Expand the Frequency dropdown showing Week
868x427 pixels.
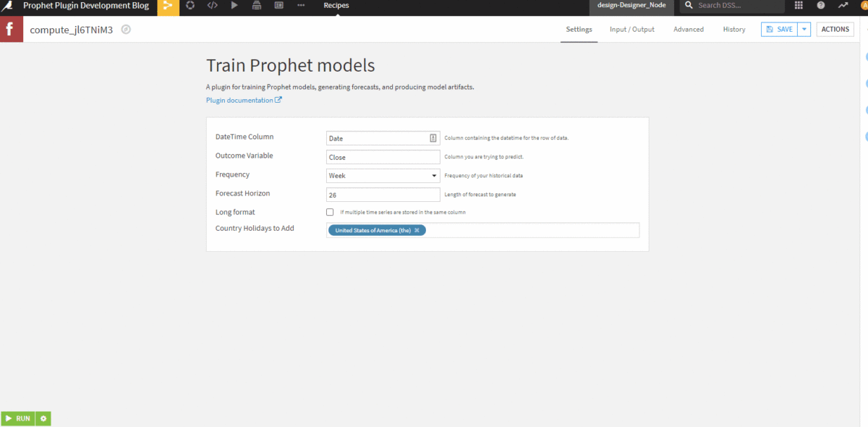[x=383, y=176]
